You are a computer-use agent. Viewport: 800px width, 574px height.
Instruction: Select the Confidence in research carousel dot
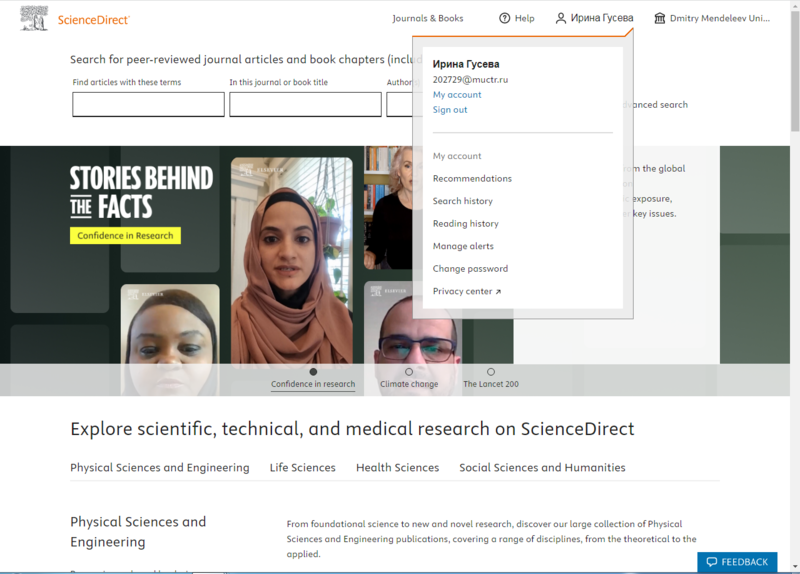pyautogui.click(x=313, y=372)
